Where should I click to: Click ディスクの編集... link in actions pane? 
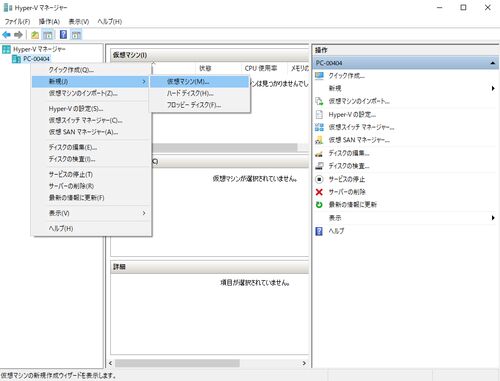349,153
